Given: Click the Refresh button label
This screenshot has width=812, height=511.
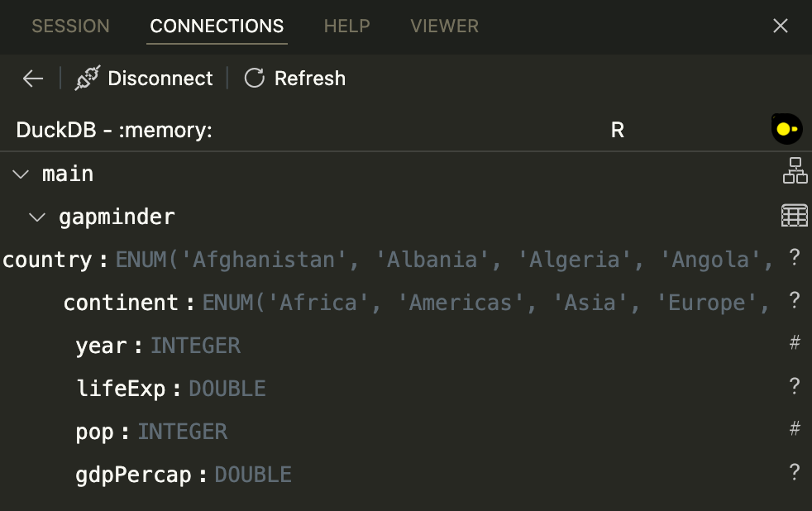Looking at the screenshot, I should pyautogui.click(x=310, y=79).
